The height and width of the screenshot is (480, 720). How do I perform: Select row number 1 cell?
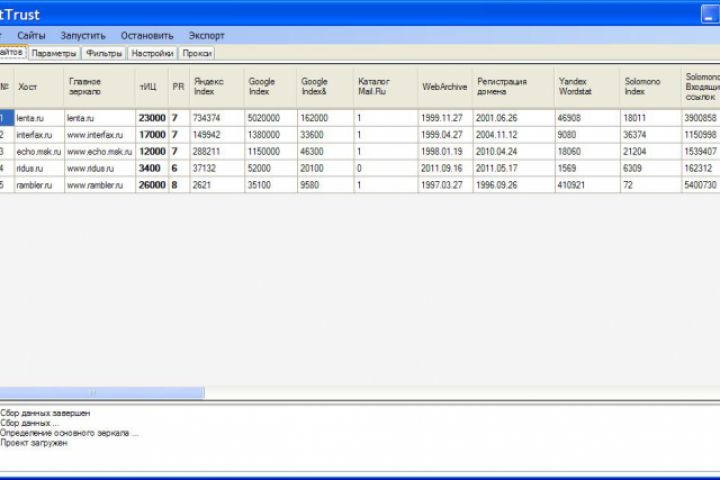[6, 118]
